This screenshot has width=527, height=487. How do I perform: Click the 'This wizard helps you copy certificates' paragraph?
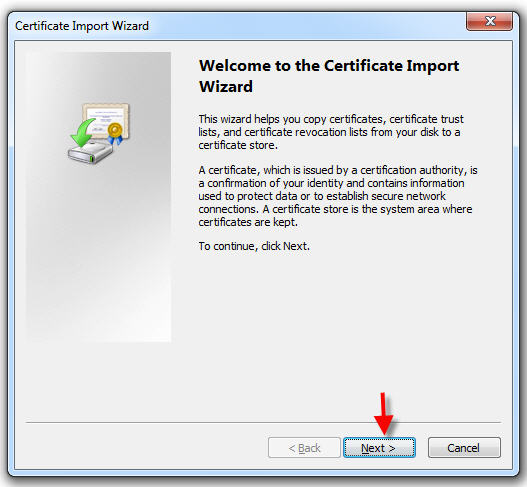tap(331, 132)
